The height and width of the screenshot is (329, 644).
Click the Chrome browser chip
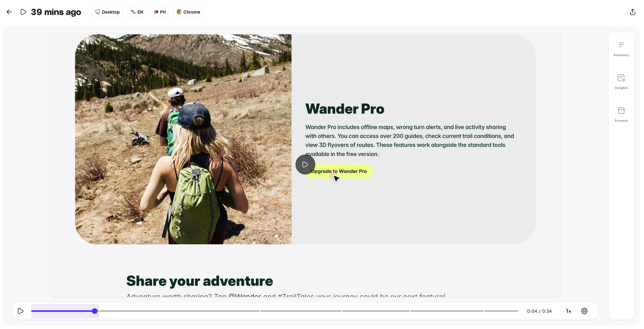188,12
